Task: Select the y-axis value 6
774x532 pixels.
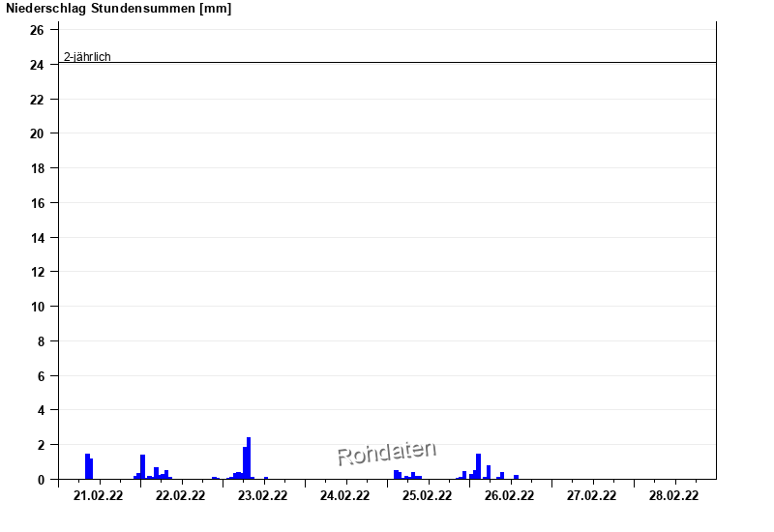Action: coord(41,376)
